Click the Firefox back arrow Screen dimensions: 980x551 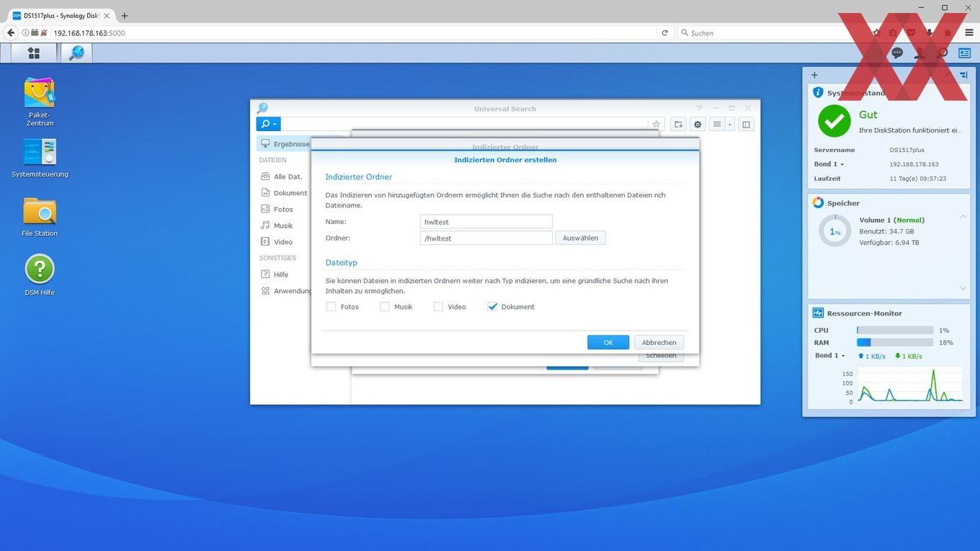tap(11, 32)
